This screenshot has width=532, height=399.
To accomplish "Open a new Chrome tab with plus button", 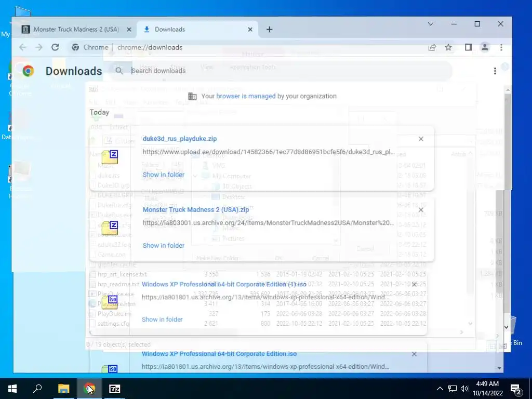I will [x=270, y=30].
